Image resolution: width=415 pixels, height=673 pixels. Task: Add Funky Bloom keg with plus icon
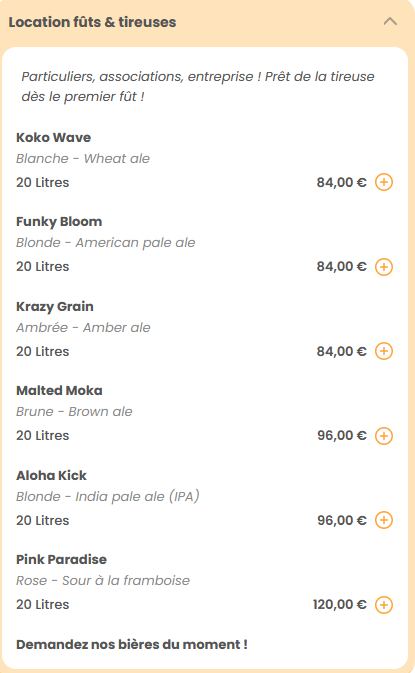pos(384,267)
